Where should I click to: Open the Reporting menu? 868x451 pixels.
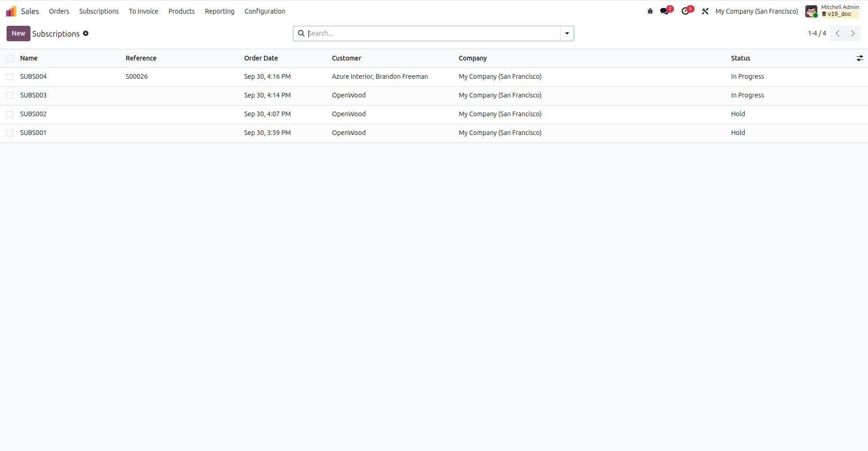click(219, 11)
